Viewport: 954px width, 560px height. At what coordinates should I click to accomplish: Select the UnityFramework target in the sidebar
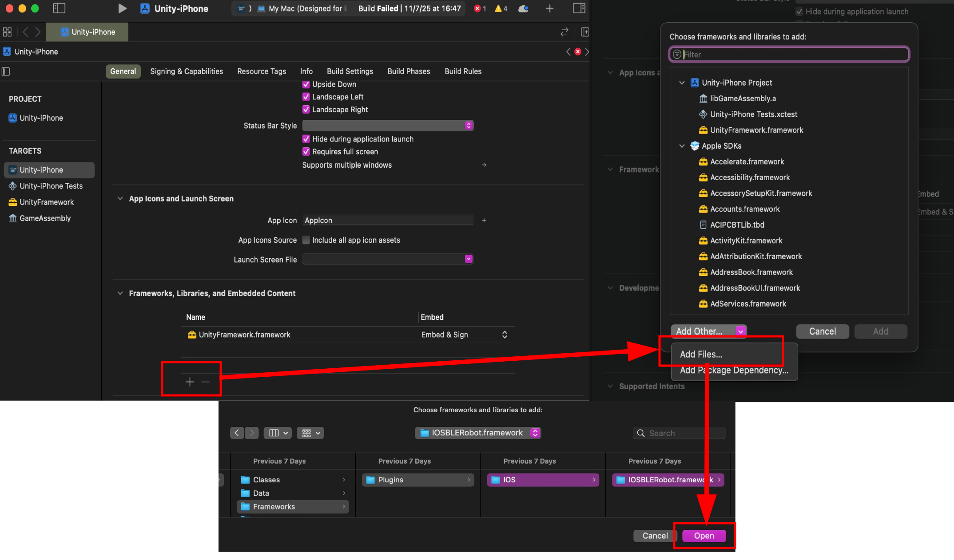pos(46,202)
